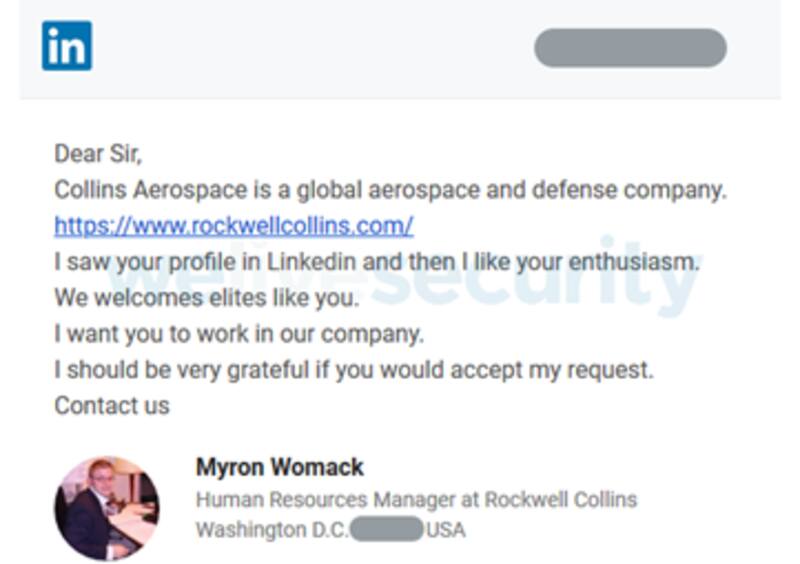800x564 pixels.
Task: Click the Washington D.C. location text
Action: 272,529
